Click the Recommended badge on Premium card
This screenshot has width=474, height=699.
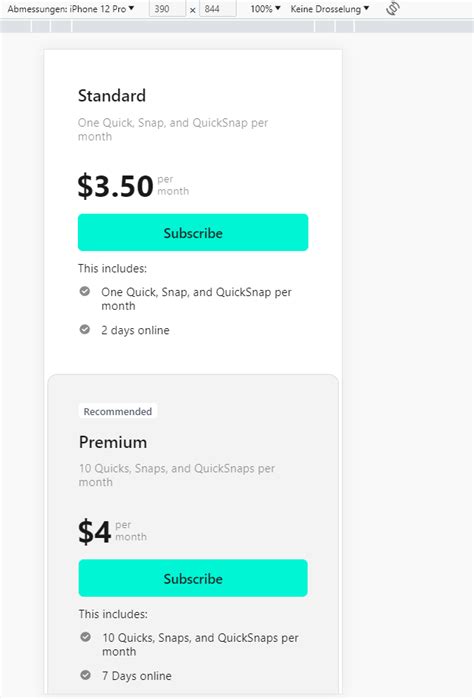(118, 411)
